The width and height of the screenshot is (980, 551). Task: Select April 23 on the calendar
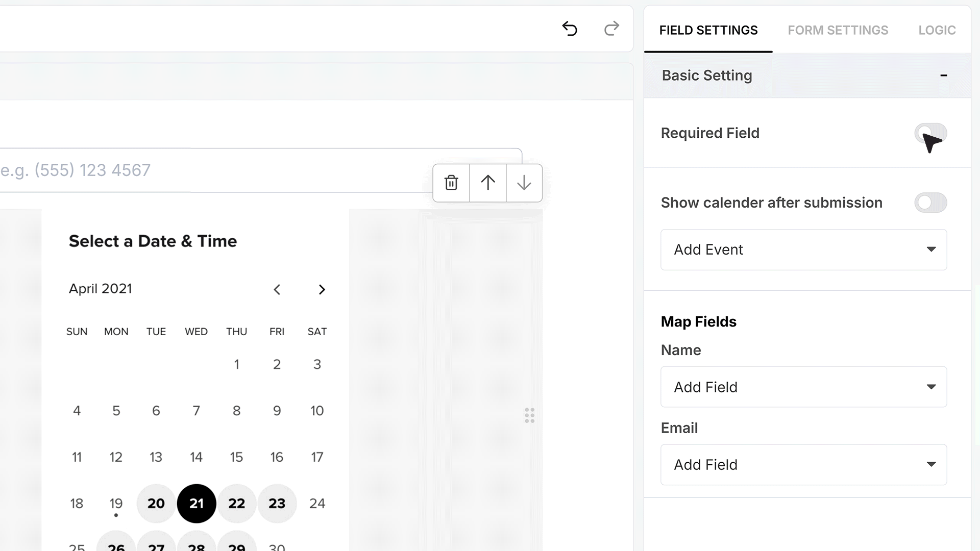tap(277, 504)
